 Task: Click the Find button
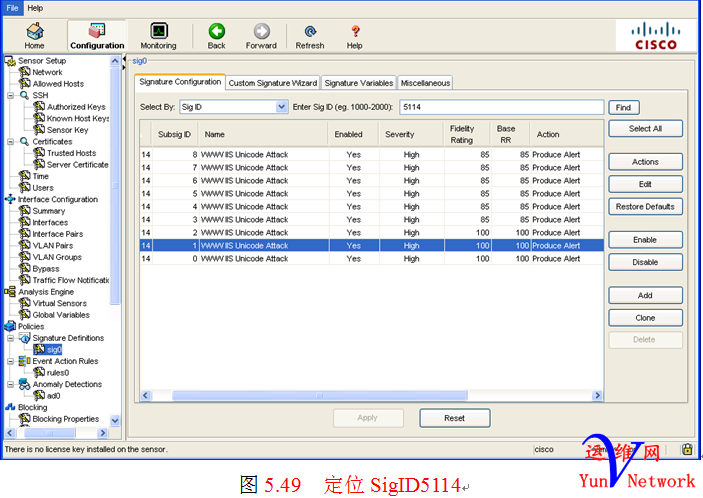tap(624, 108)
